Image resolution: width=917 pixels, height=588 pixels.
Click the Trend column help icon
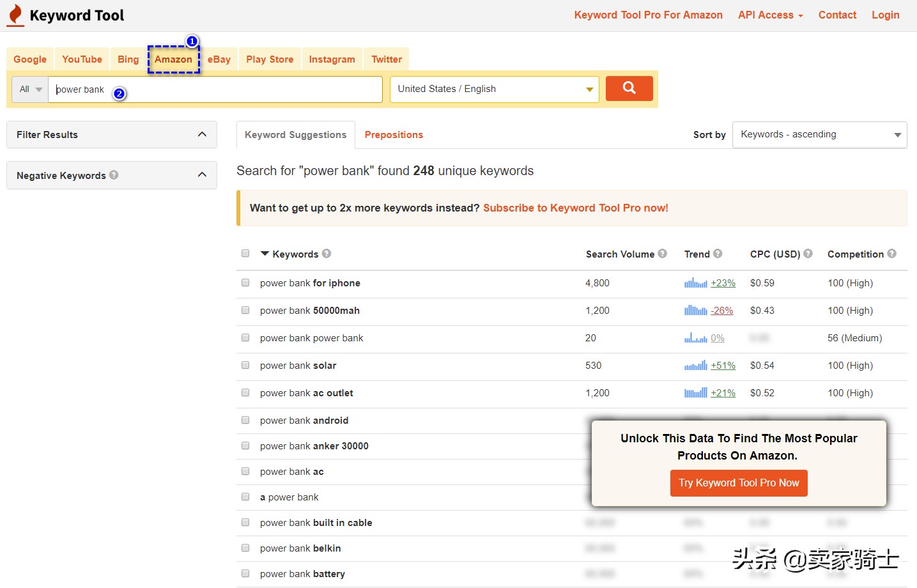tap(718, 253)
